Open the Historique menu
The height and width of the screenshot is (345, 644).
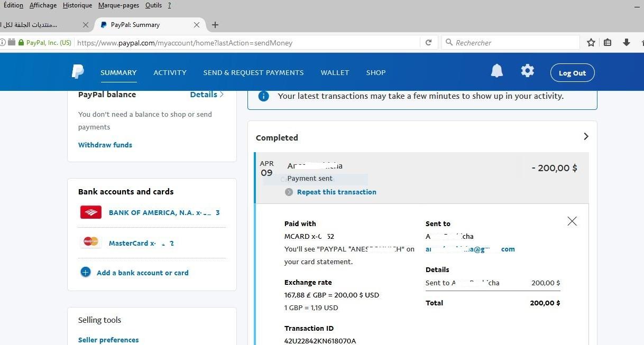77,5
